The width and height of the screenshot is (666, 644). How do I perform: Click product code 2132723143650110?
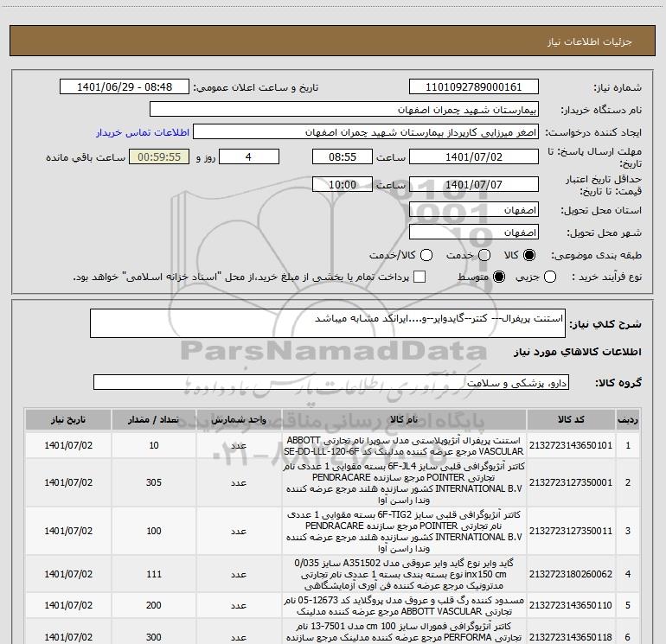pos(571,605)
